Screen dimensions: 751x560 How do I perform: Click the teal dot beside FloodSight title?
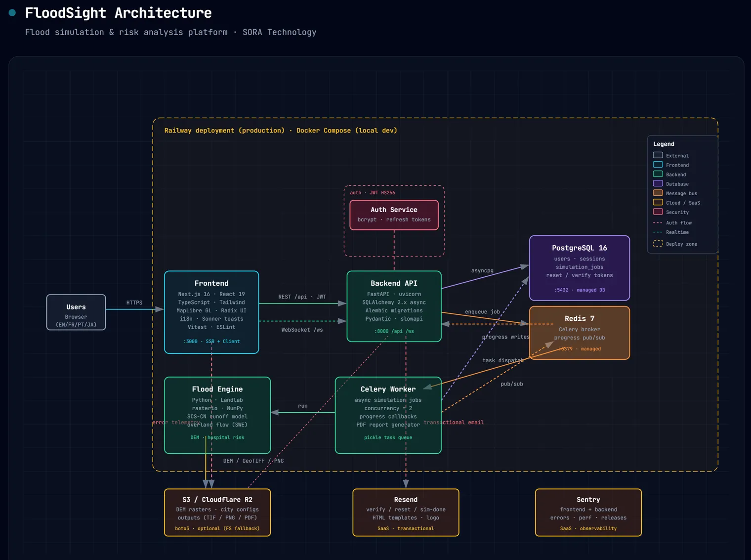(x=12, y=13)
